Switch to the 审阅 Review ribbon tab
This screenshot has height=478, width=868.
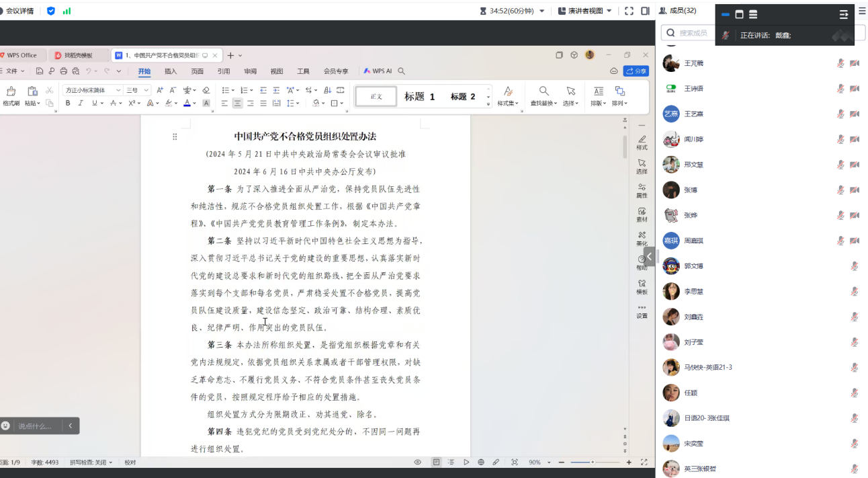[250, 71]
